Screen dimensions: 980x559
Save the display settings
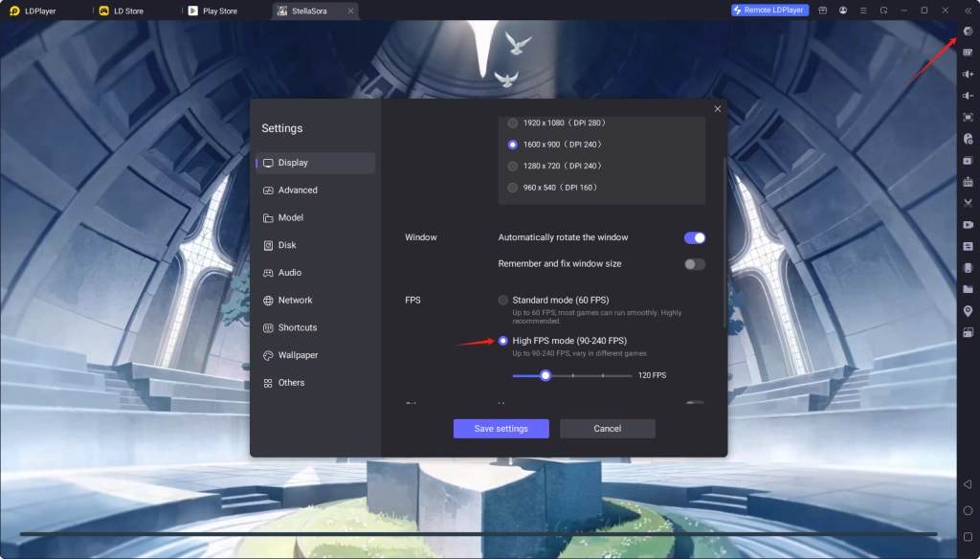[501, 428]
